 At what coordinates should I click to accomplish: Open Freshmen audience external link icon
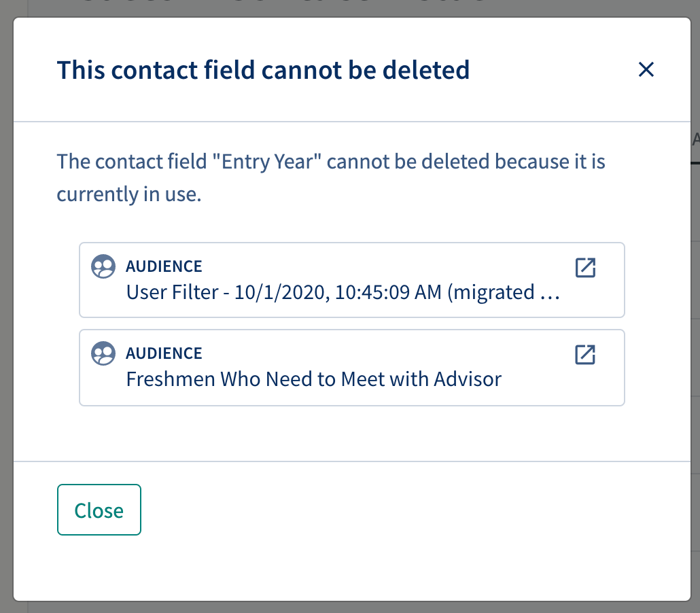coord(585,355)
